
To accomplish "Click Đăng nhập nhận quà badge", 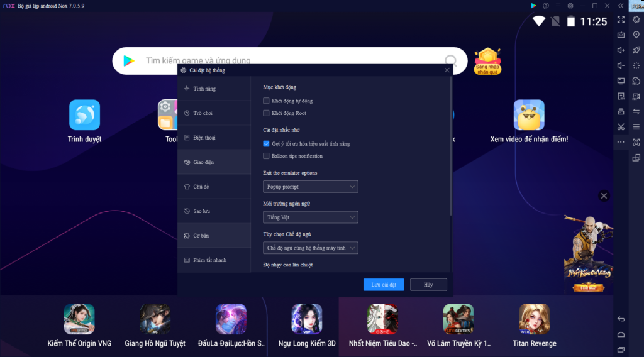I will [x=487, y=61].
